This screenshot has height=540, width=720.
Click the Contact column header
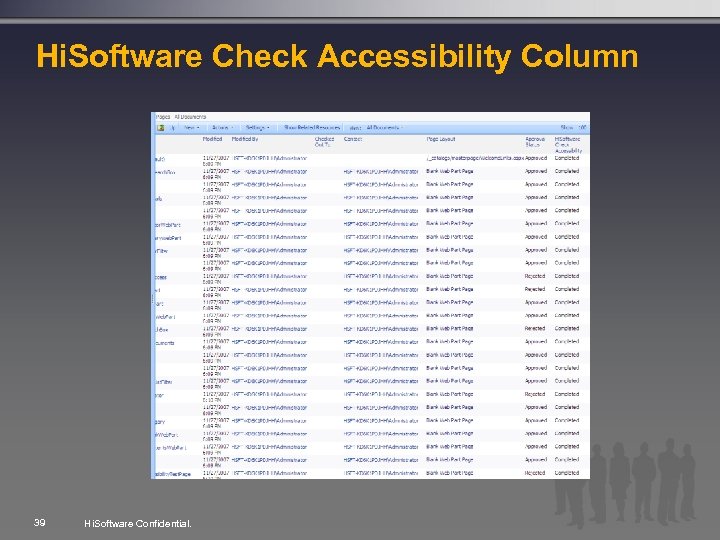(353, 139)
